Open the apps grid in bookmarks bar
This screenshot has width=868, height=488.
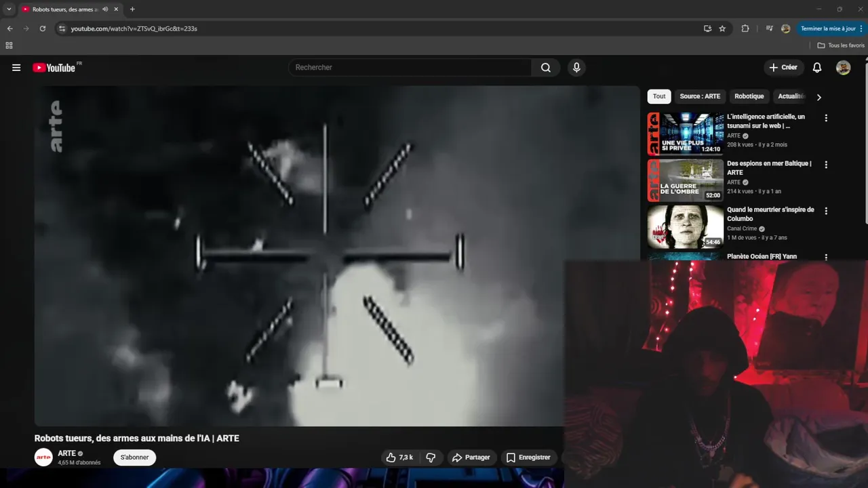click(x=9, y=45)
